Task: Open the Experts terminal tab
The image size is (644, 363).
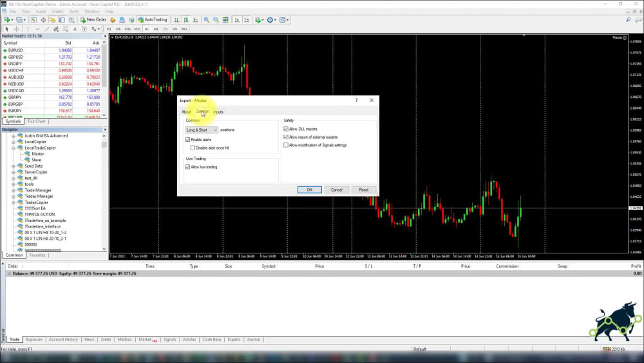Action: pos(234,340)
